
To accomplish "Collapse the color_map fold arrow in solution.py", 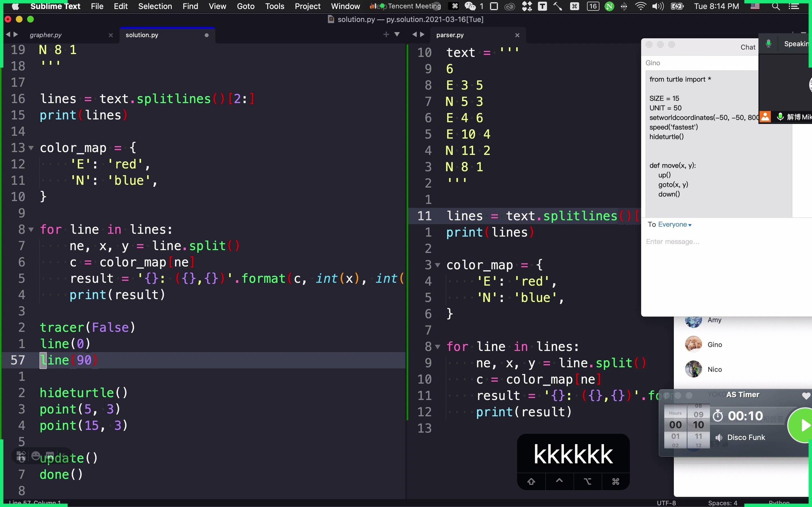I will 31,148.
